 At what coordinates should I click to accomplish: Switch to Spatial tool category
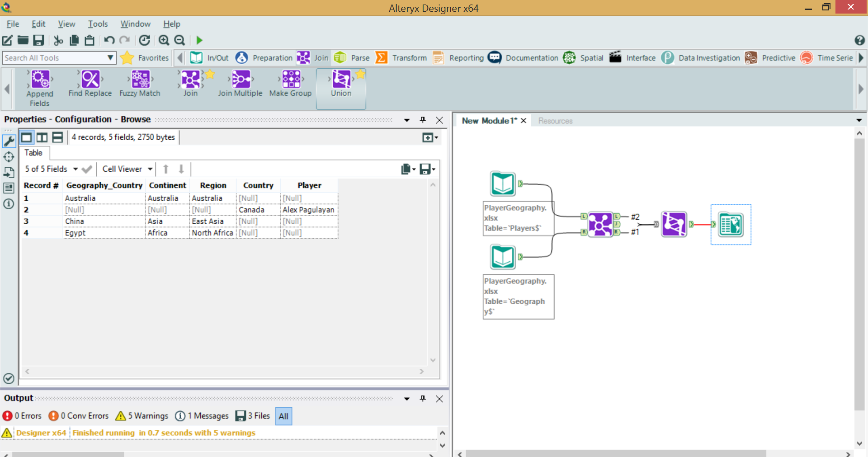tap(583, 58)
